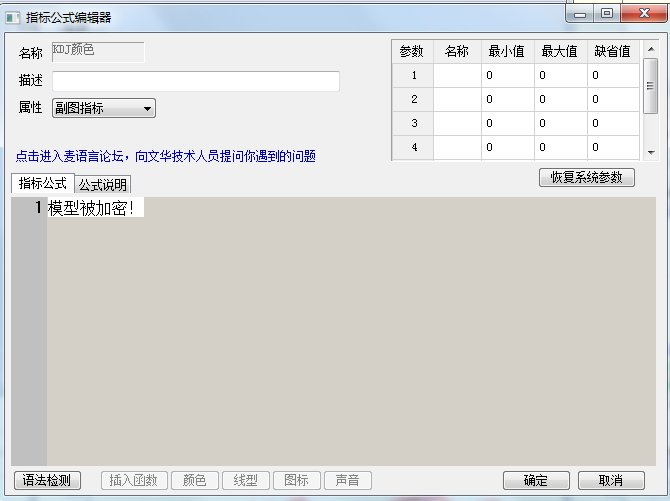The height and width of the screenshot is (501, 670).
Task: Confirm with the 确定 button
Action: point(536,480)
